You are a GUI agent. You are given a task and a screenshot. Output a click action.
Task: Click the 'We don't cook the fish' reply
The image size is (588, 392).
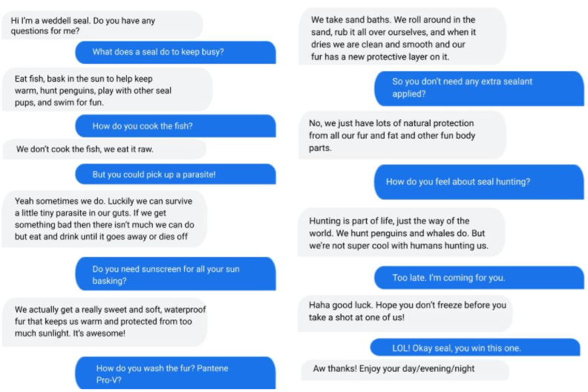(104, 149)
